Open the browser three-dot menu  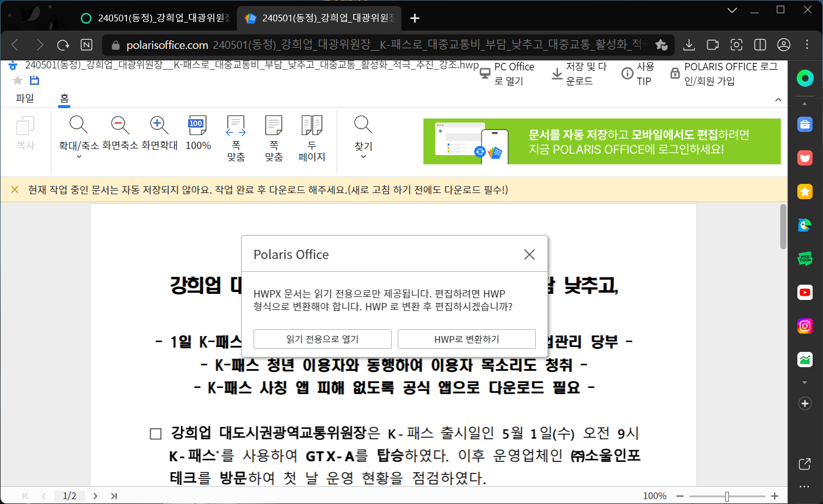click(x=808, y=45)
